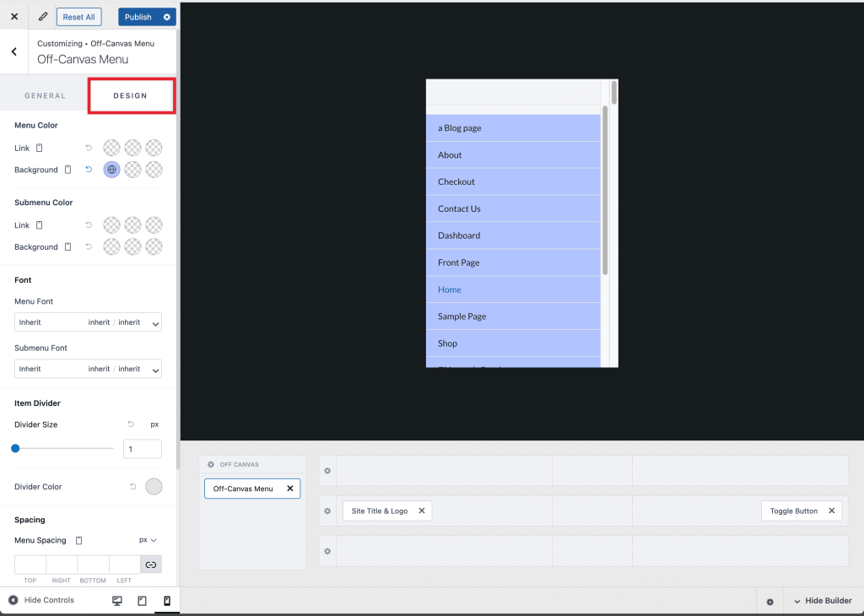This screenshot has width=864, height=616.
Task: Click the Divider Size number field
Action: 142,449
